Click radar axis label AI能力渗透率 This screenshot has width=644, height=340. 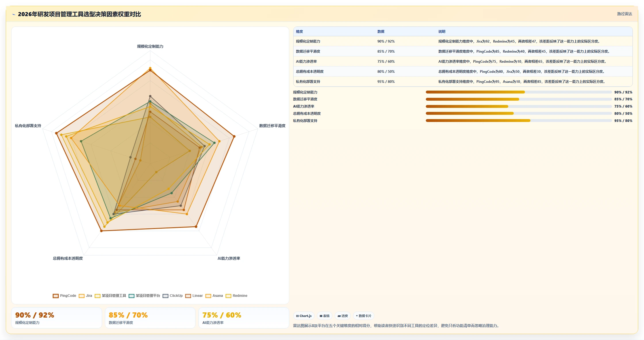(229, 258)
